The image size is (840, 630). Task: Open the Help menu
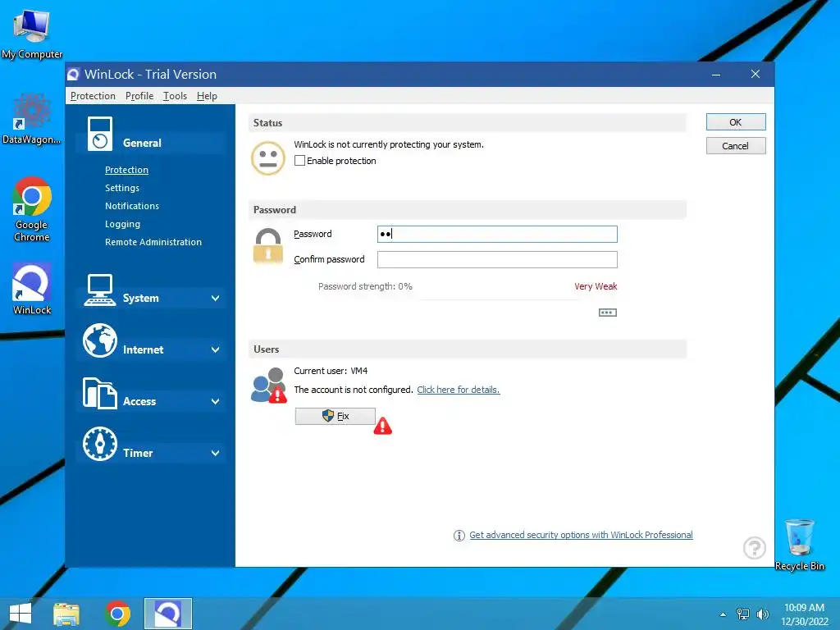coord(207,96)
